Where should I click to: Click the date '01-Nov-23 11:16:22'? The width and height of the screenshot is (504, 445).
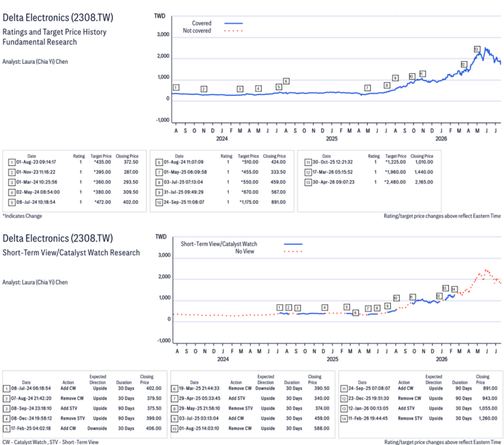point(36,172)
